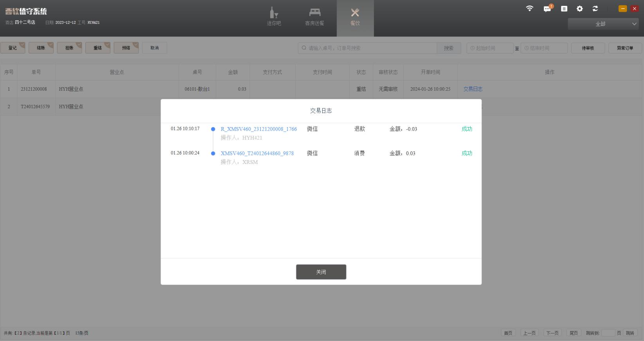Click the 迷你吧 minibar bottle icon
The height and width of the screenshot is (341, 644).
[x=274, y=13]
